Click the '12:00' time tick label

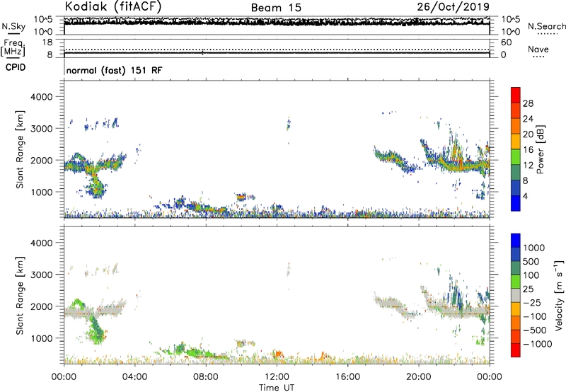pyautogui.click(x=277, y=377)
